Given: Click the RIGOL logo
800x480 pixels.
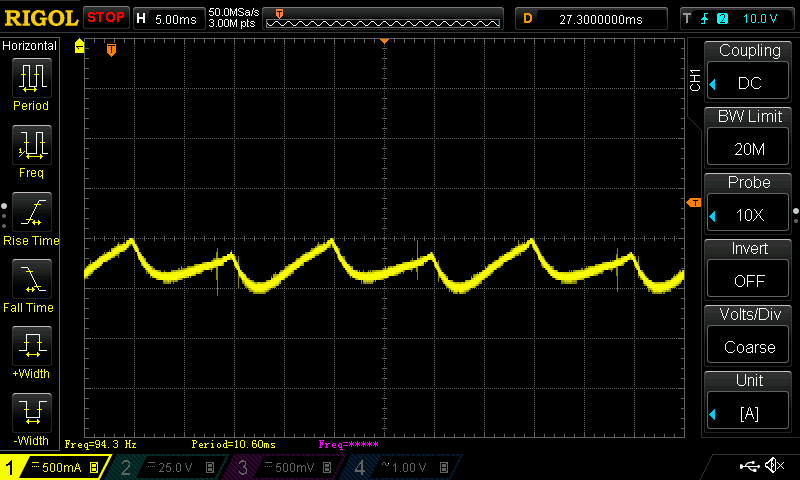Looking at the screenshot, I should [41, 18].
